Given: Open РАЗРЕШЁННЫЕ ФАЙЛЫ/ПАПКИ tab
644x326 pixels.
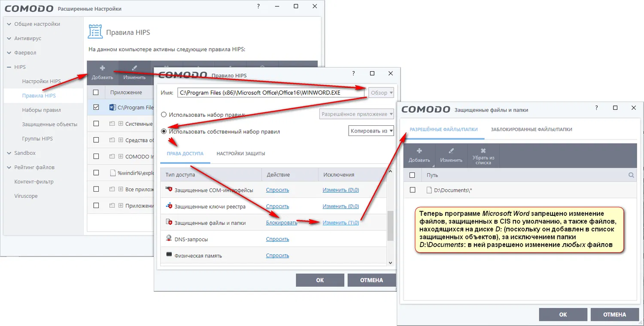Looking at the screenshot, I should (444, 129).
